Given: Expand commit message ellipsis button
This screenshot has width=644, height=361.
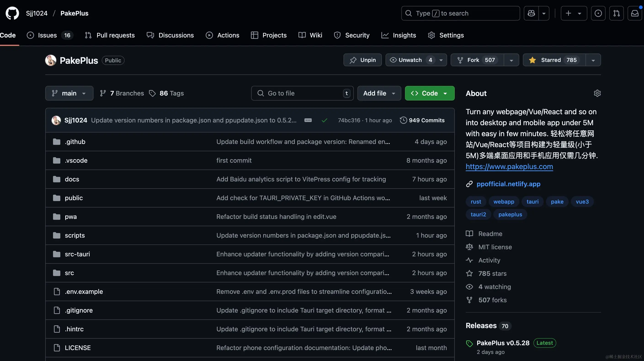Looking at the screenshot, I should pos(308,120).
